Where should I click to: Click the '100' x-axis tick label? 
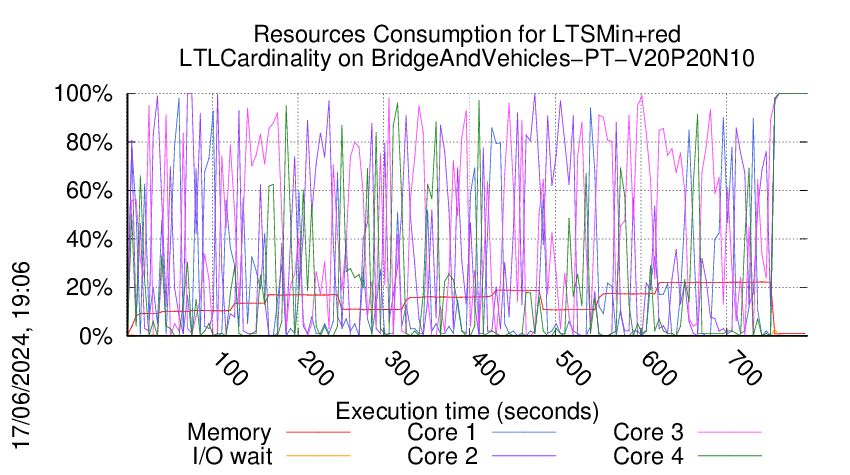tap(230, 370)
